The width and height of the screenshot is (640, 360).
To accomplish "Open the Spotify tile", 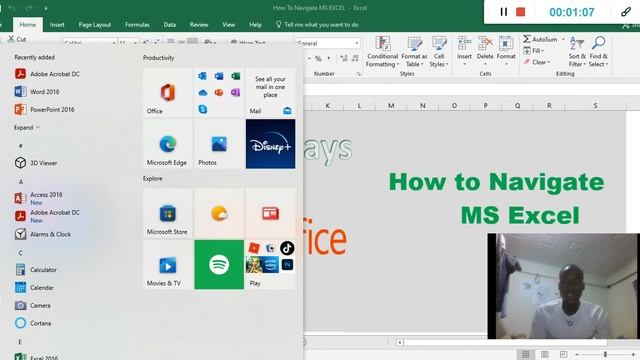I will (x=219, y=264).
